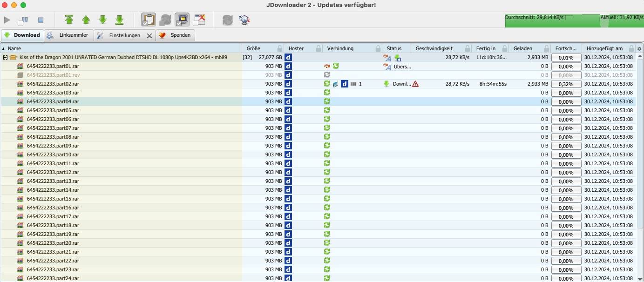This screenshot has height=282, width=644.
Task: Click the part02.rar progress bar showing 0,32%
Action: [566, 84]
